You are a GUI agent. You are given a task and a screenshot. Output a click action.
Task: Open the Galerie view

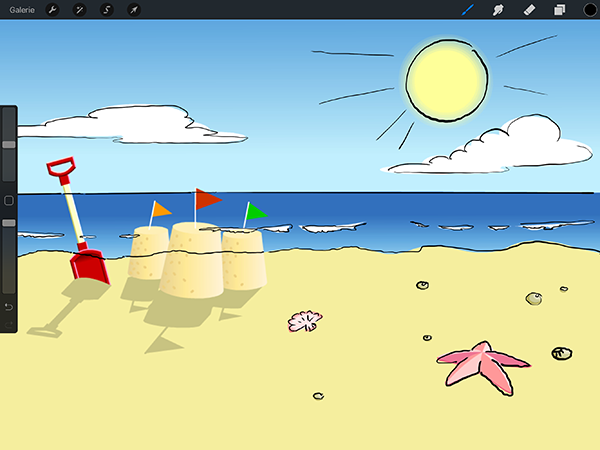pos(22,10)
